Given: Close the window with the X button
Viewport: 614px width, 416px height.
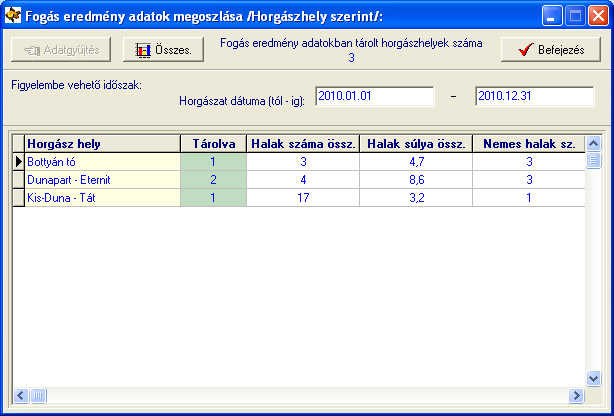Looking at the screenshot, I should 598,16.
